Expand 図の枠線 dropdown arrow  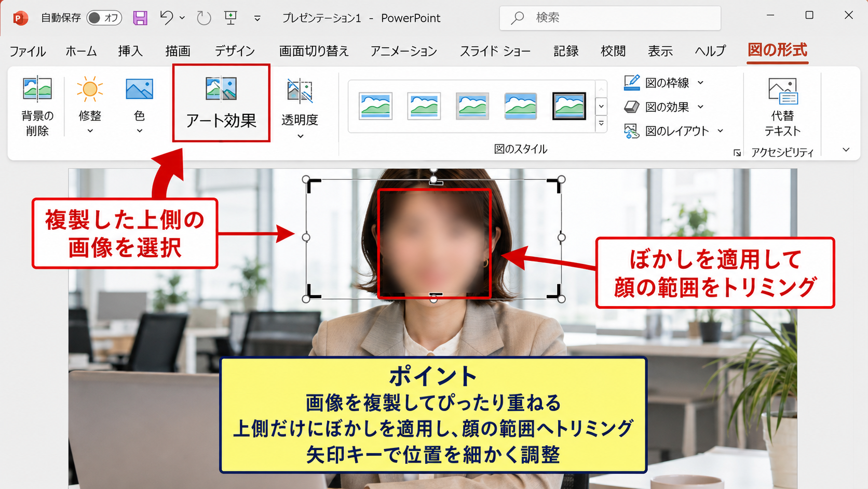tap(700, 83)
